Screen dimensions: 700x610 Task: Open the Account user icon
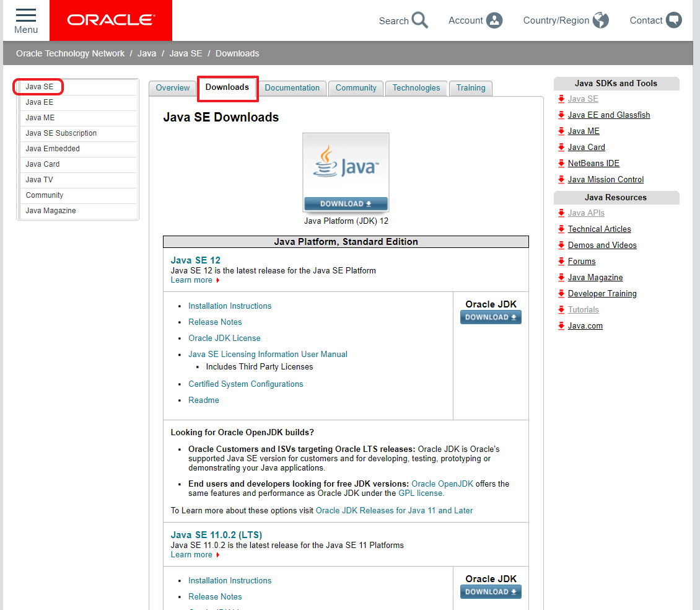494,20
